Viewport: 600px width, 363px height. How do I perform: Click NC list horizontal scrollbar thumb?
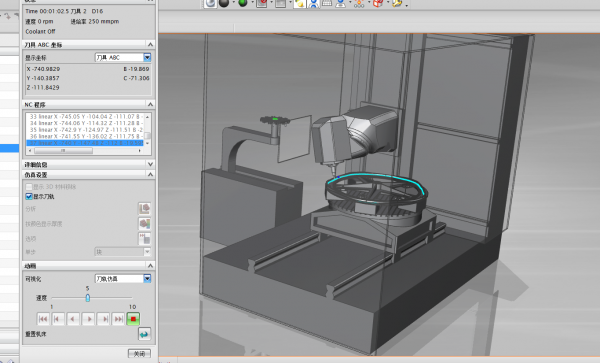[x=64, y=151]
